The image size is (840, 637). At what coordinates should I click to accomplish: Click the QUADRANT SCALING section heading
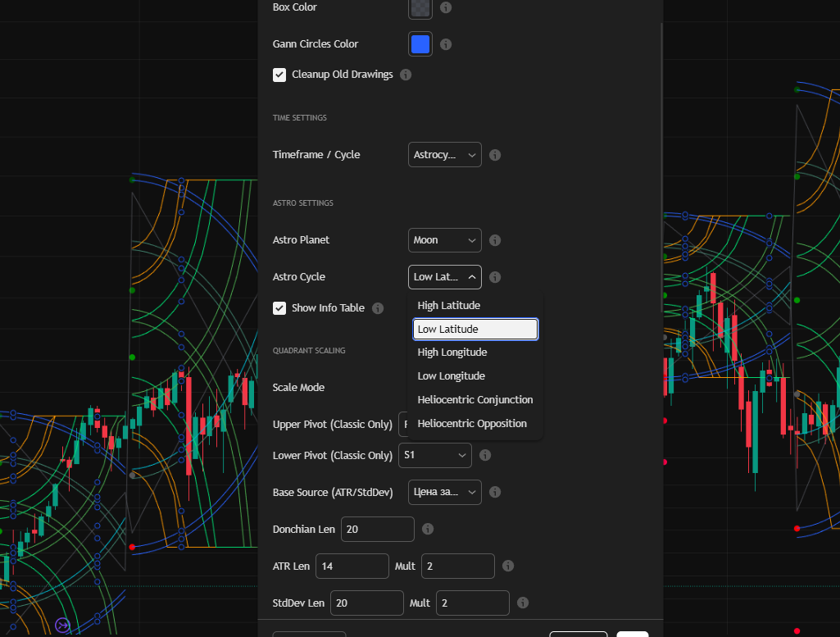309,350
